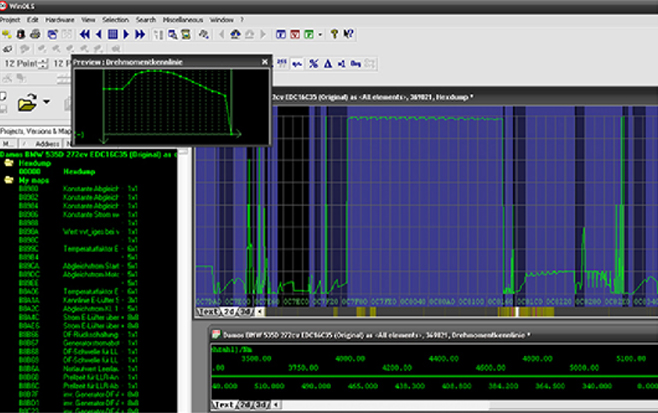
Task: Jump to the first map with double-left arrows
Action: 85,34
